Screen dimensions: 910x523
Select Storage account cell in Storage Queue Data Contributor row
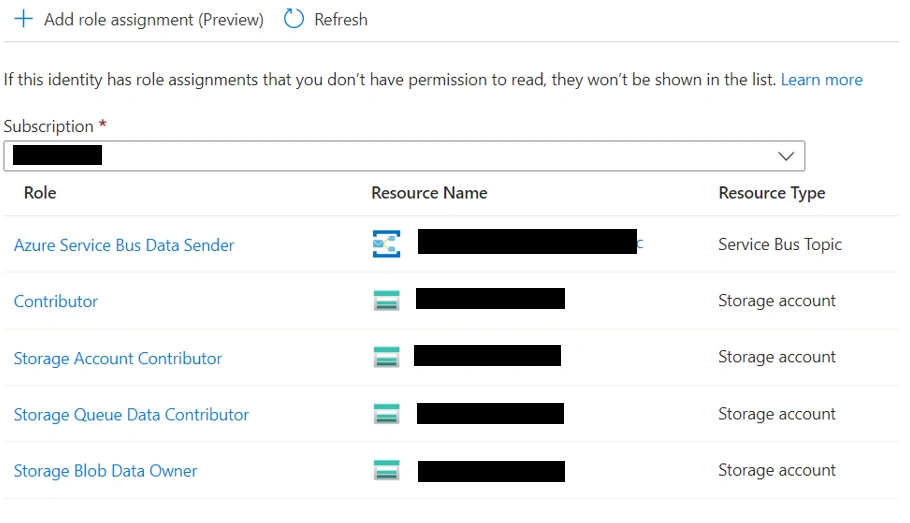tap(777, 414)
